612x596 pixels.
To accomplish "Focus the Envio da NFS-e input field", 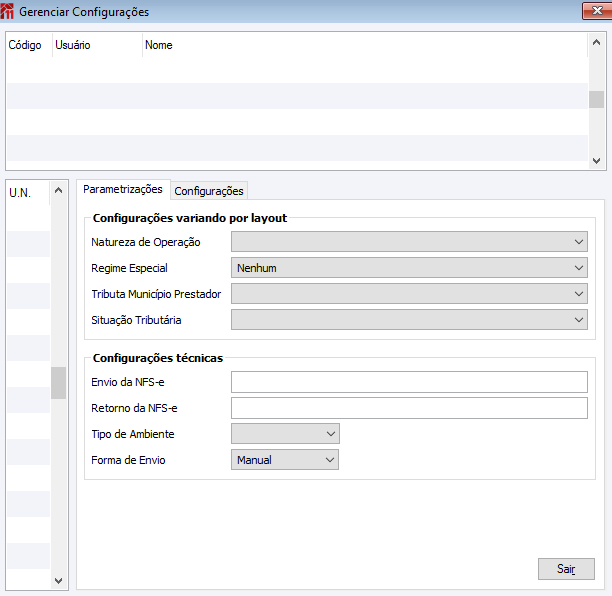I will point(409,382).
